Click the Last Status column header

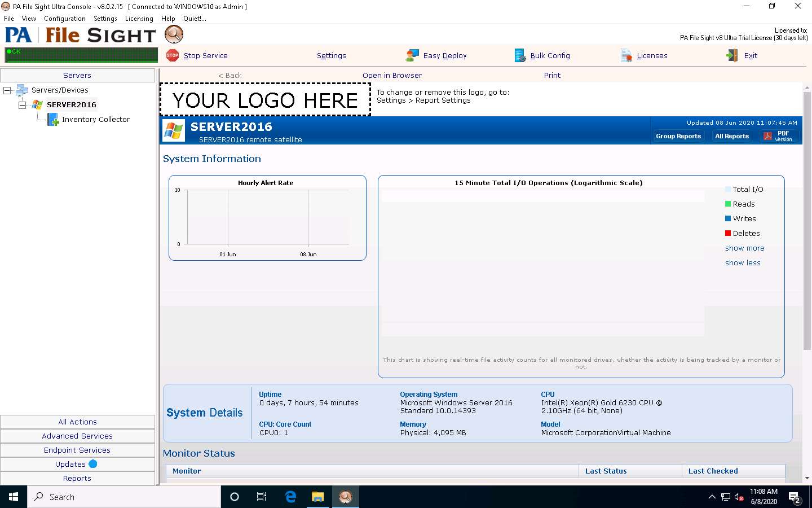click(x=630, y=471)
